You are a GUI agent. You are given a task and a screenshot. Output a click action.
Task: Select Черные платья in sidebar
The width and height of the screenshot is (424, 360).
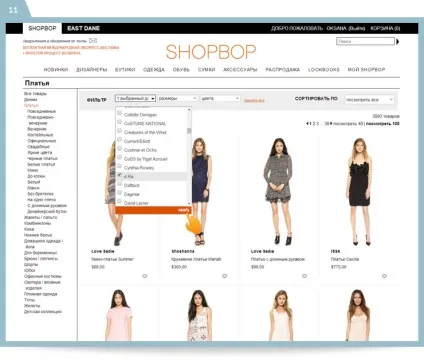(42, 158)
